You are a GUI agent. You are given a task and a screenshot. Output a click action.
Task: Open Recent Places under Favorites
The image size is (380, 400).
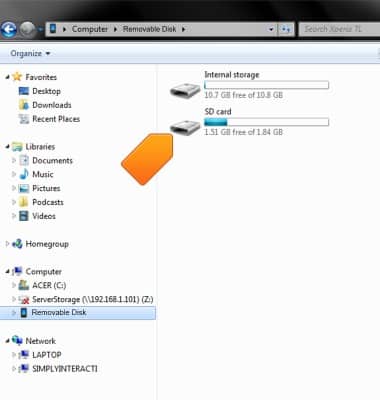(56, 119)
